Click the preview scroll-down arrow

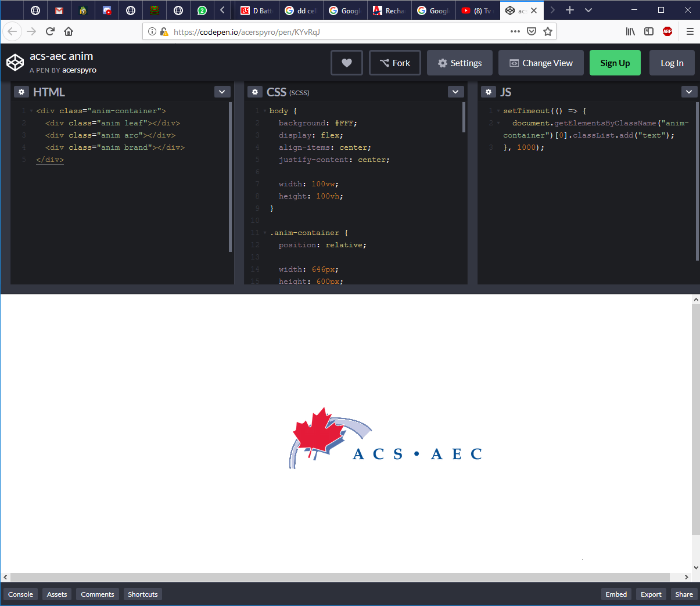(x=696, y=568)
